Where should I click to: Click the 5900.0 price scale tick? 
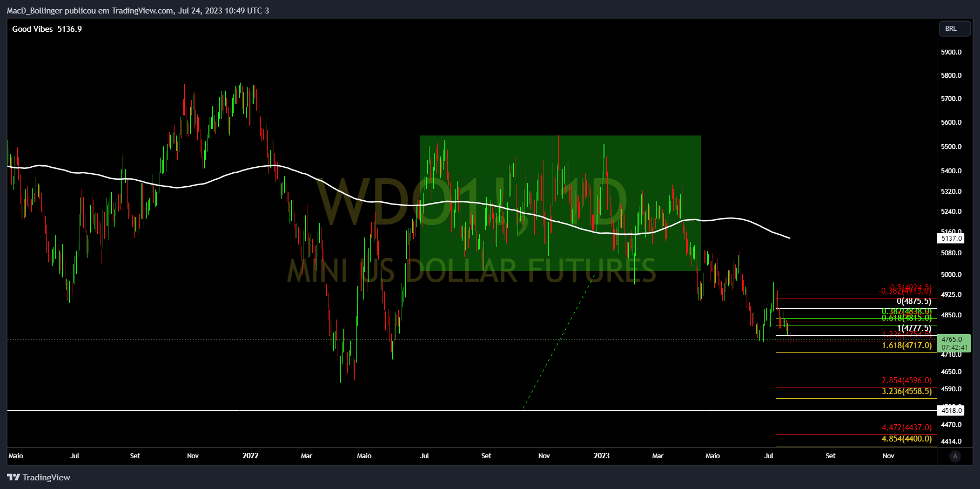coord(951,52)
